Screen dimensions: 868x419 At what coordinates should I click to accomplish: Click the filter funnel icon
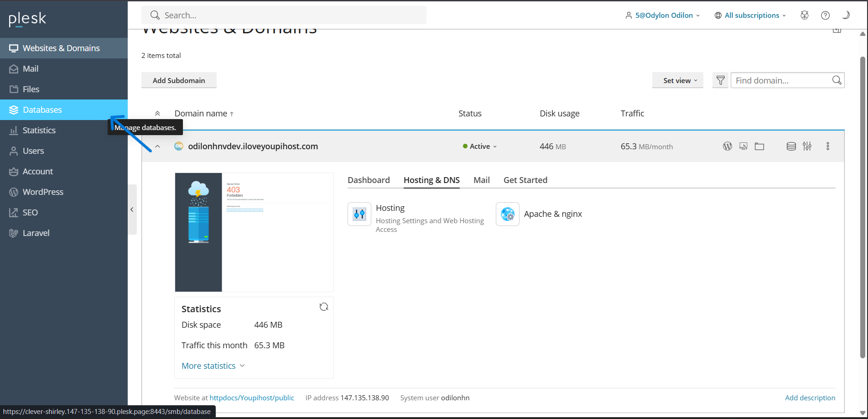pos(721,80)
